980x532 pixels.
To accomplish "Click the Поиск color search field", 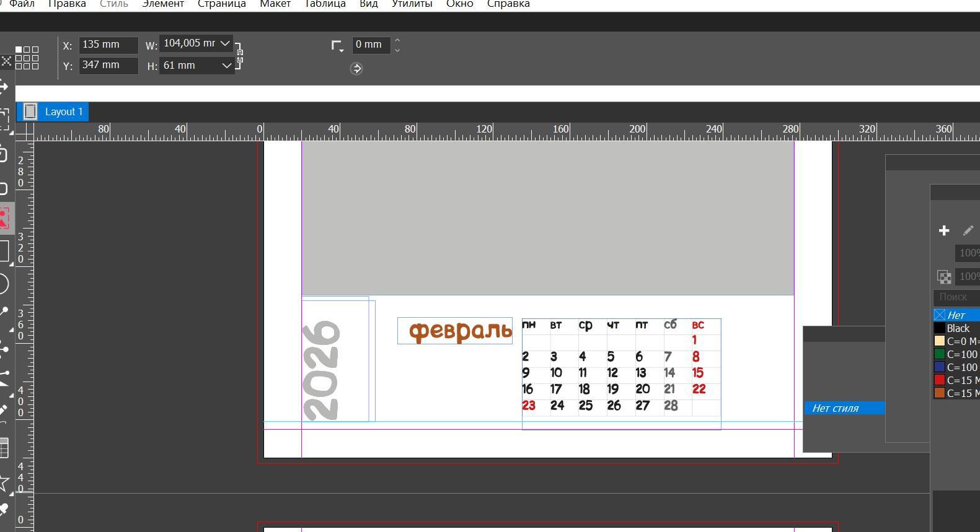I will click(x=955, y=297).
